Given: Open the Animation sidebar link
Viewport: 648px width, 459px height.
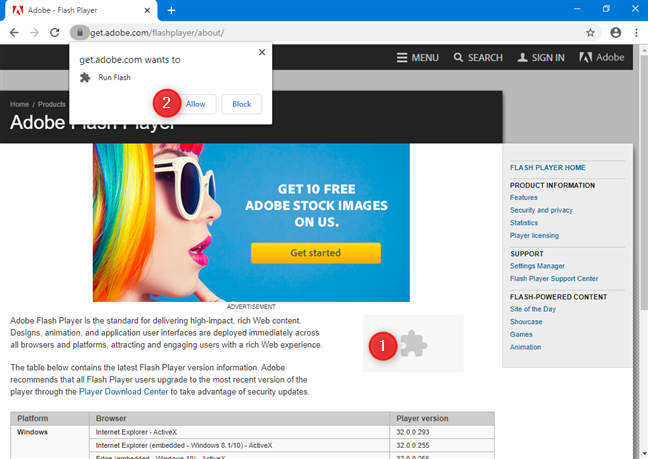Looking at the screenshot, I should pos(525,347).
